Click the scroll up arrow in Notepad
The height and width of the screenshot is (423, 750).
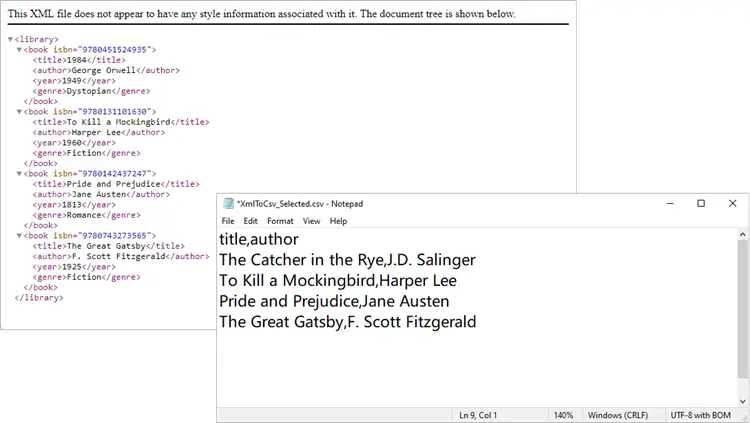tap(743, 234)
